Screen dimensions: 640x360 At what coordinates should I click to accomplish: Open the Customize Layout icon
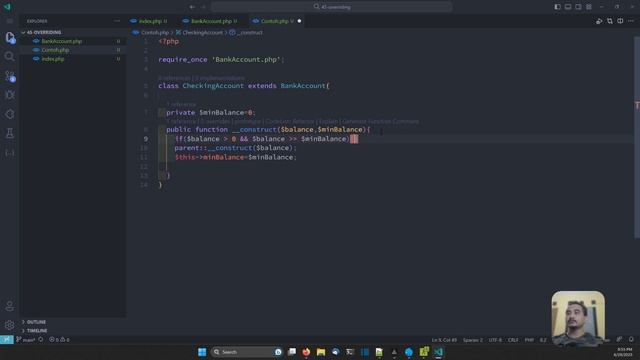589,7
